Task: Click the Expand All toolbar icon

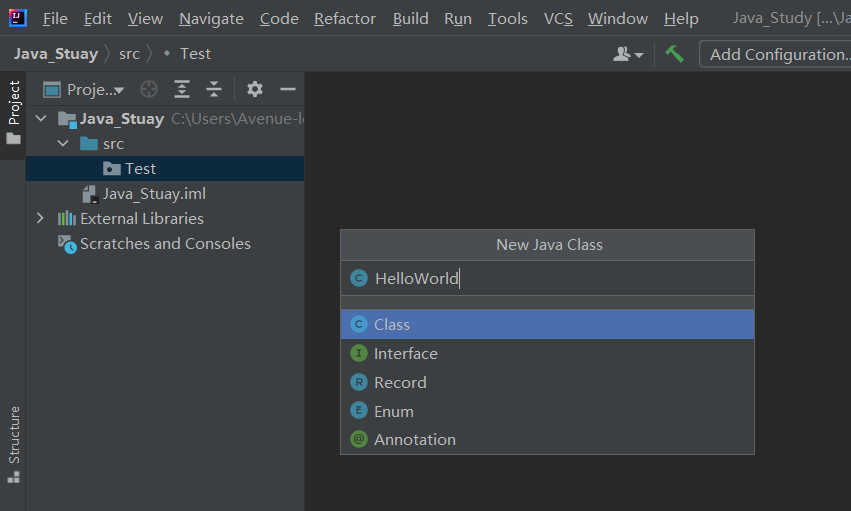Action: pyautogui.click(x=181, y=89)
